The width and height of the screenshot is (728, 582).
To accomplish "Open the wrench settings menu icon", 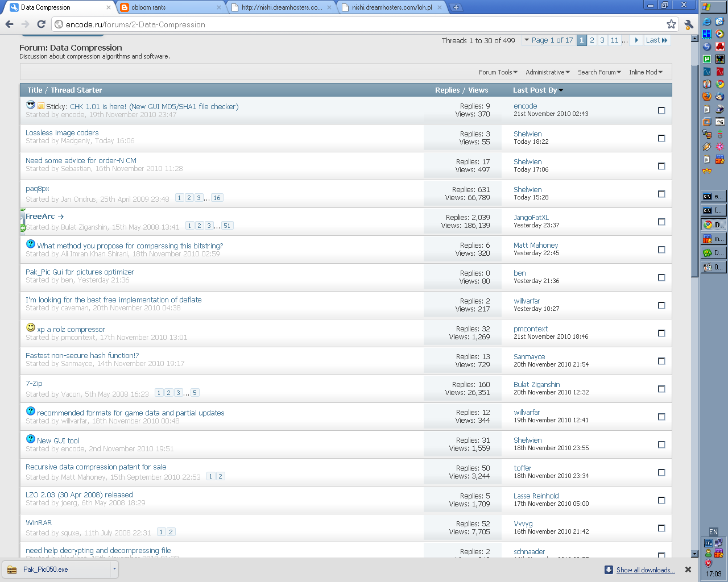I will 689,24.
